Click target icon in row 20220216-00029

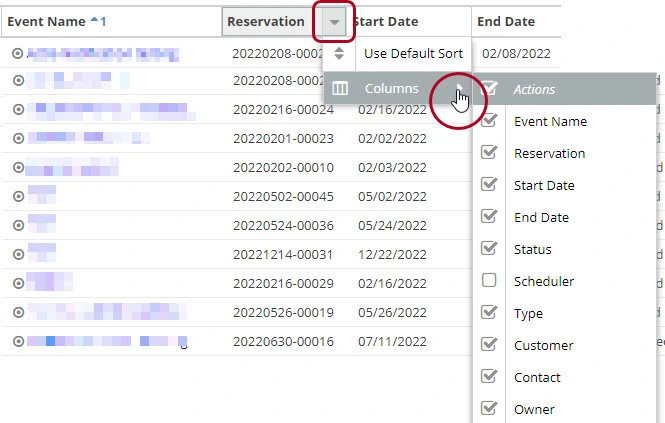pos(18,283)
